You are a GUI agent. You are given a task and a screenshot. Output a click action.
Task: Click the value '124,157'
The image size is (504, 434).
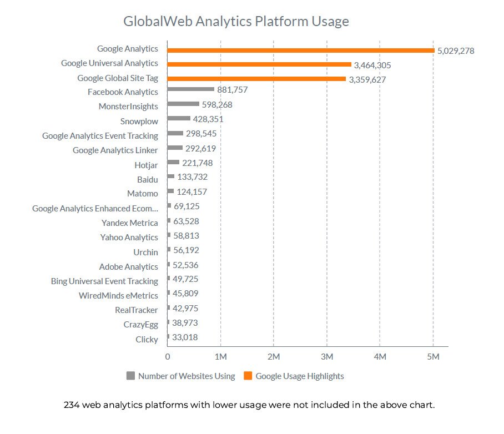192,192
